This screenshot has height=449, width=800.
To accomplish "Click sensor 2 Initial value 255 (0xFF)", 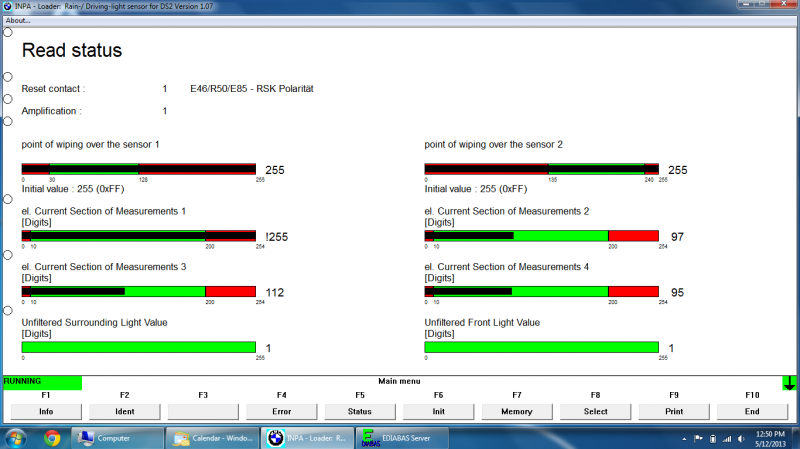I will coord(476,189).
